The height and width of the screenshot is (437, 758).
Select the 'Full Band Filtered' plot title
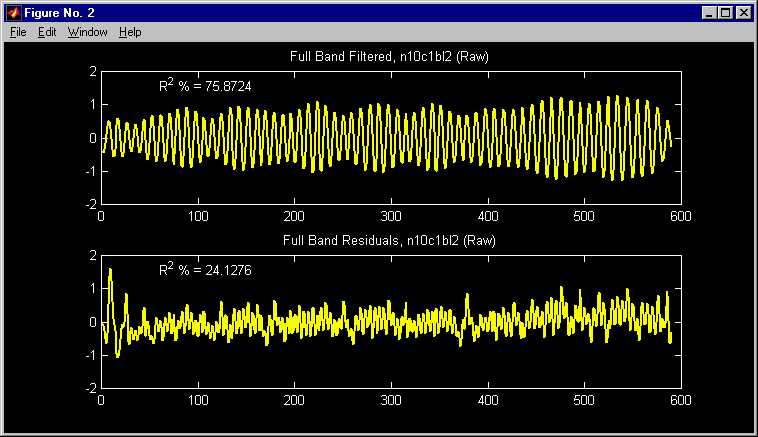(388, 57)
